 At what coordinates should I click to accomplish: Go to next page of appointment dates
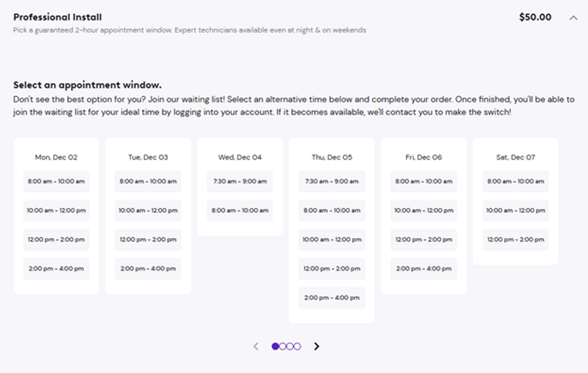316,346
